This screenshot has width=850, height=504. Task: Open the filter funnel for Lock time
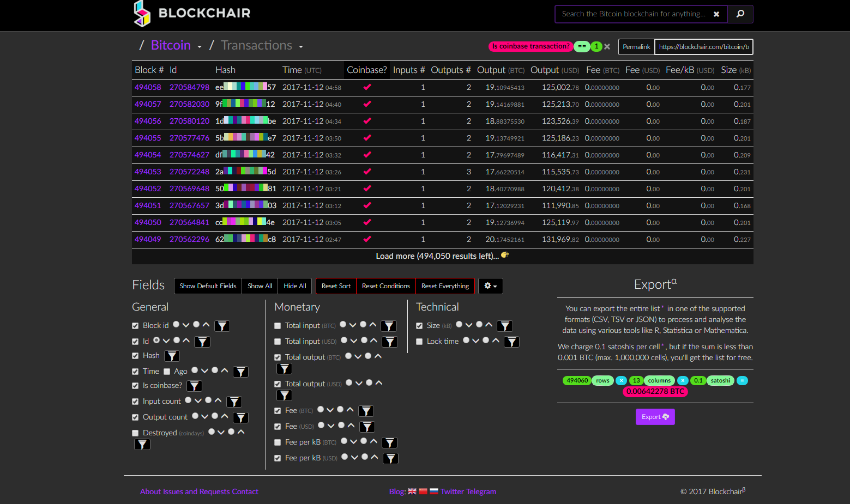coord(511,342)
